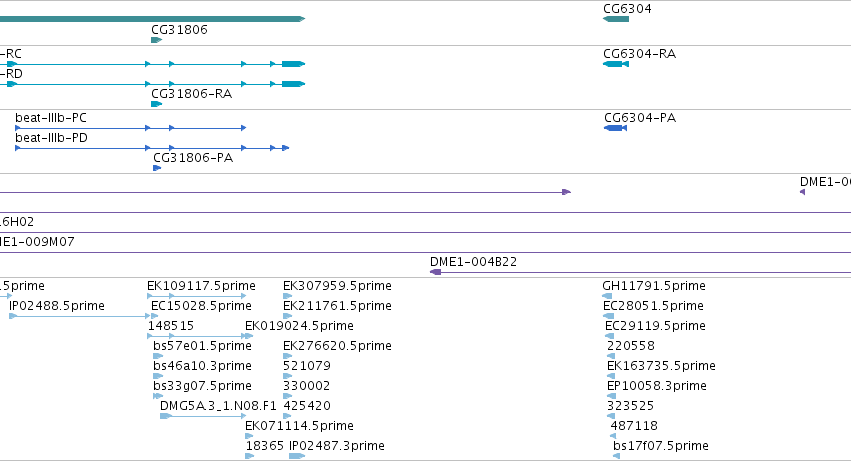Click the CG6304-RA transcript glyph
The height and width of the screenshot is (461, 851).
coord(616,64)
